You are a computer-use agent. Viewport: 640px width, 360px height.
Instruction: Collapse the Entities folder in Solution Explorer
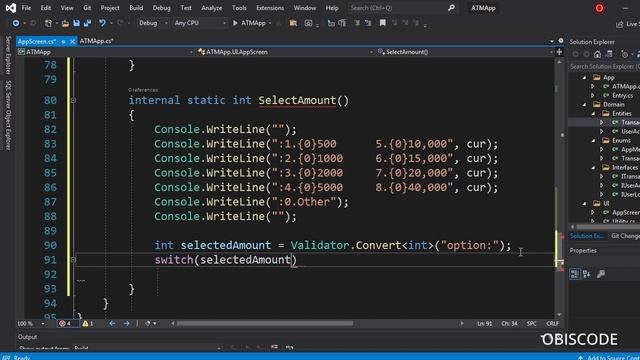click(593, 113)
